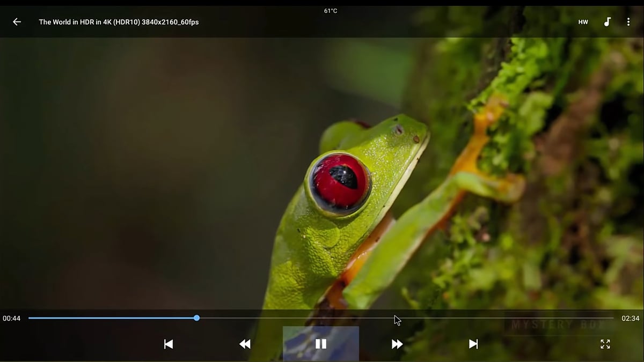The height and width of the screenshot is (362, 644).
Task: Pause the video playback
Action: point(321,344)
